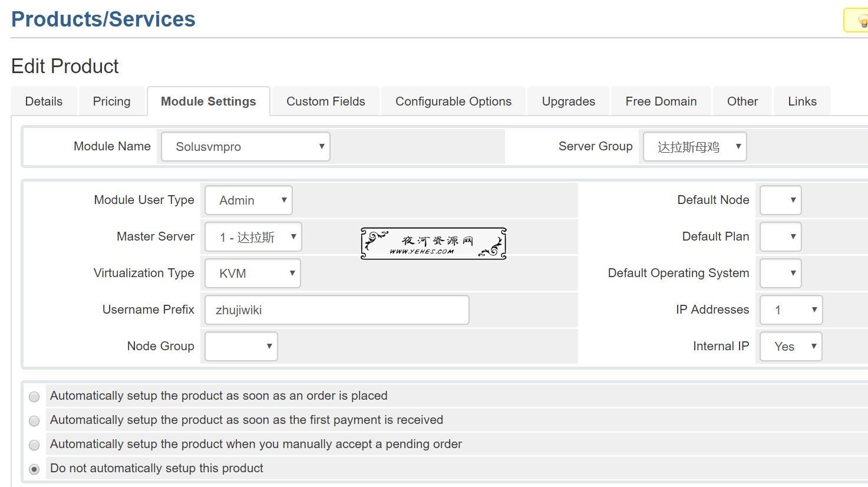
Task: Switch to Free Domain tab
Action: (661, 101)
